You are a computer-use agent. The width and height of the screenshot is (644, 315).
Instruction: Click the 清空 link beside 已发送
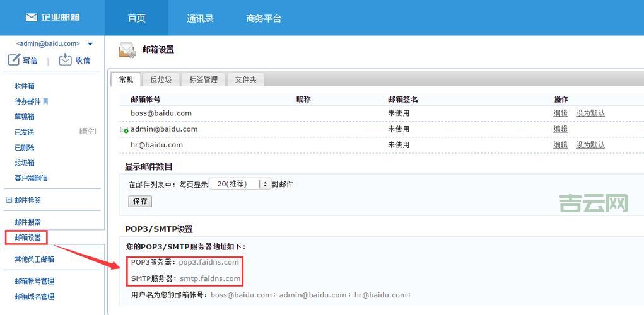[88, 131]
